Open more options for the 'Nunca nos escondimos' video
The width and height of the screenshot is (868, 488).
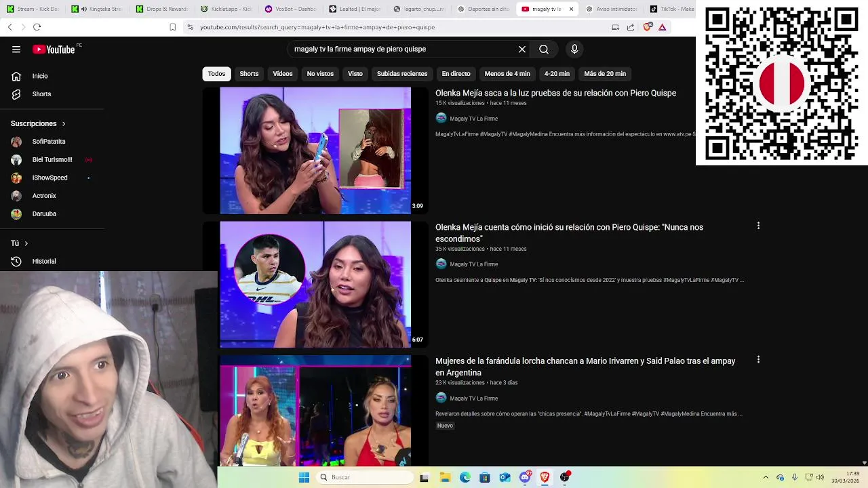758,226
